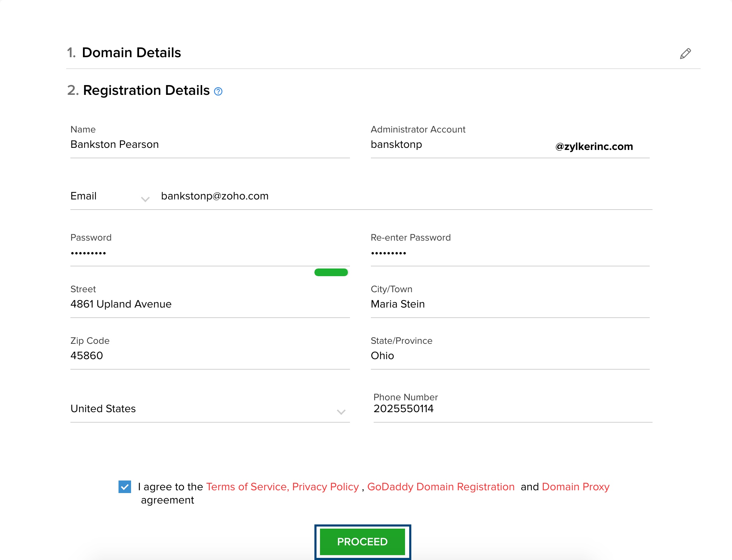Focus the Re-enter Password field

pos(509,253)
